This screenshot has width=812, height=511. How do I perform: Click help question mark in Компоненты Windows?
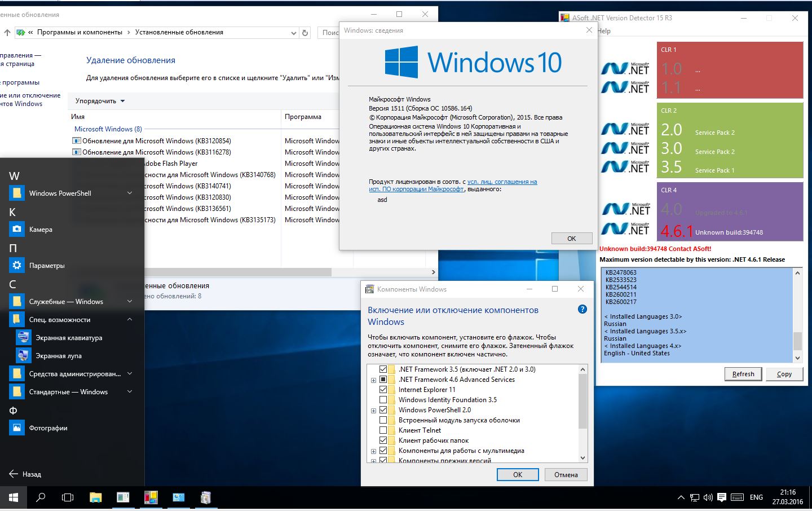[x=582, y=309]
